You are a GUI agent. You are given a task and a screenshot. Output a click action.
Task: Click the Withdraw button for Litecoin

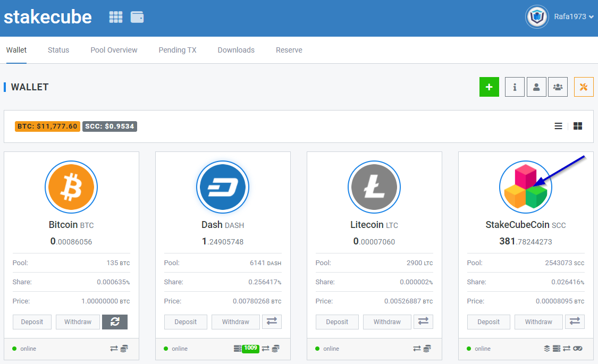(387, 321)
